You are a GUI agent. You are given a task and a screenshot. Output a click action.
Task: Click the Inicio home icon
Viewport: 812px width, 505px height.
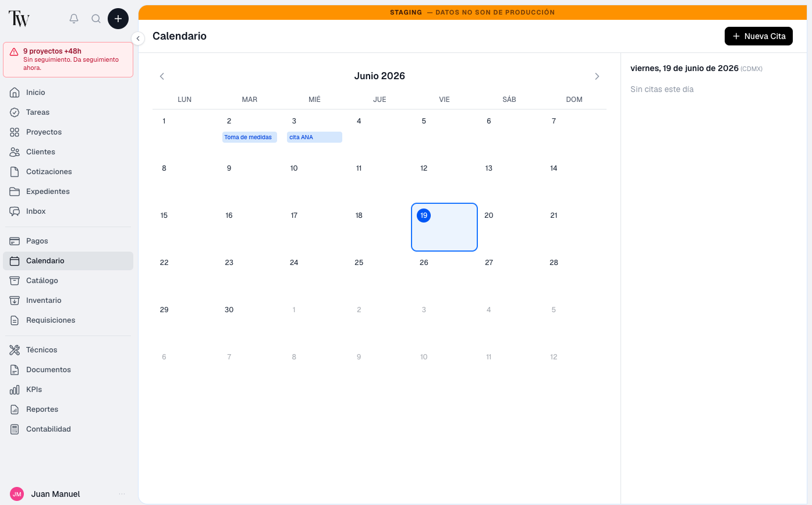15,93
